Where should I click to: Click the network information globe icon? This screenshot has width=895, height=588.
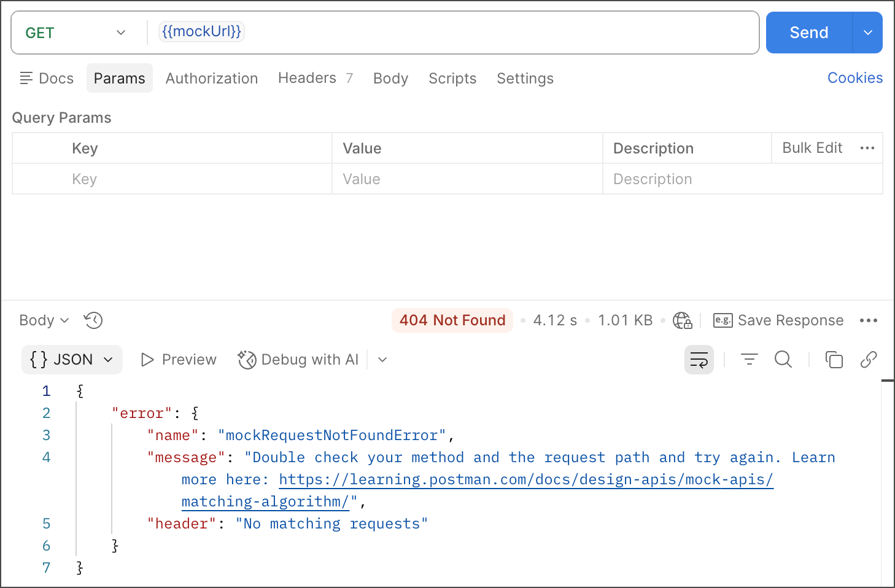coord(682,320)
